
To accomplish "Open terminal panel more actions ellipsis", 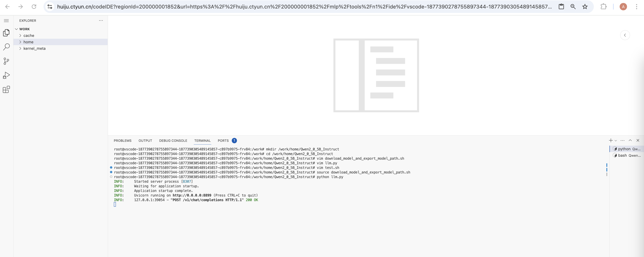I will [622, 140].
